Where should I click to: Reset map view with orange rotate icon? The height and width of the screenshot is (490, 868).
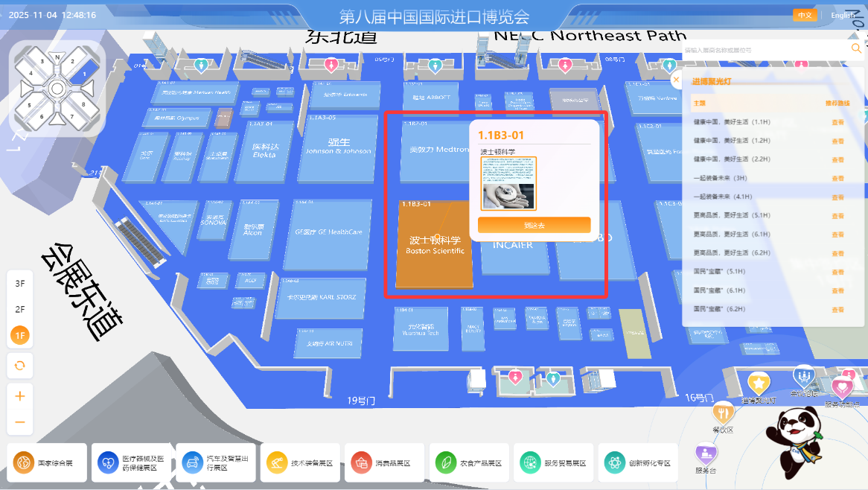click(x=20, y=366)
